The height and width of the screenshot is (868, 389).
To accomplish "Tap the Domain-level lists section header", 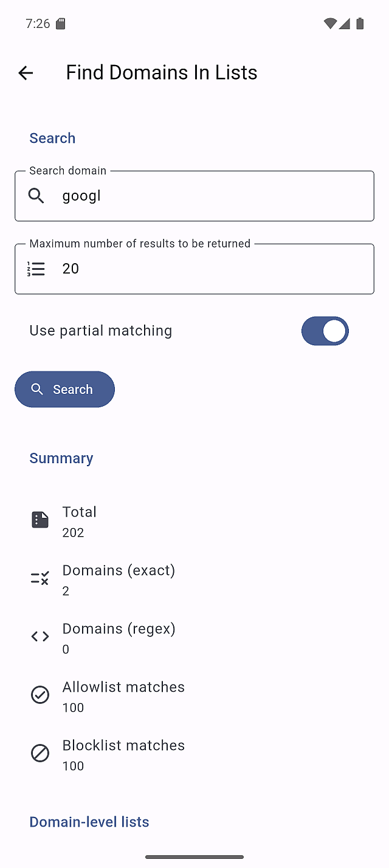I will tap(89, 822).
